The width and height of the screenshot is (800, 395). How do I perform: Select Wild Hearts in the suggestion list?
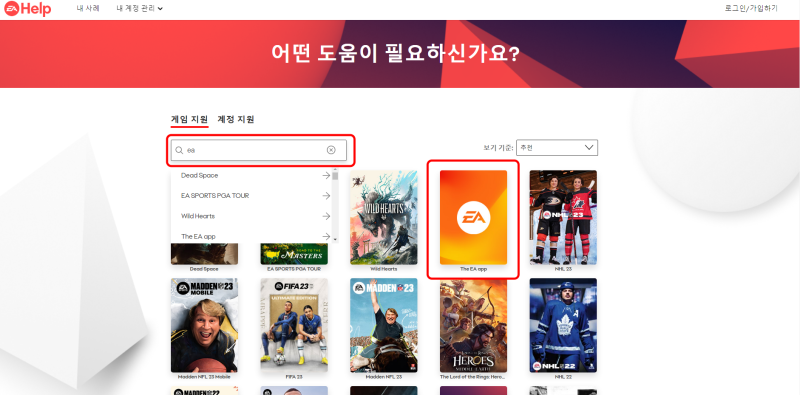tap(251, 216)
